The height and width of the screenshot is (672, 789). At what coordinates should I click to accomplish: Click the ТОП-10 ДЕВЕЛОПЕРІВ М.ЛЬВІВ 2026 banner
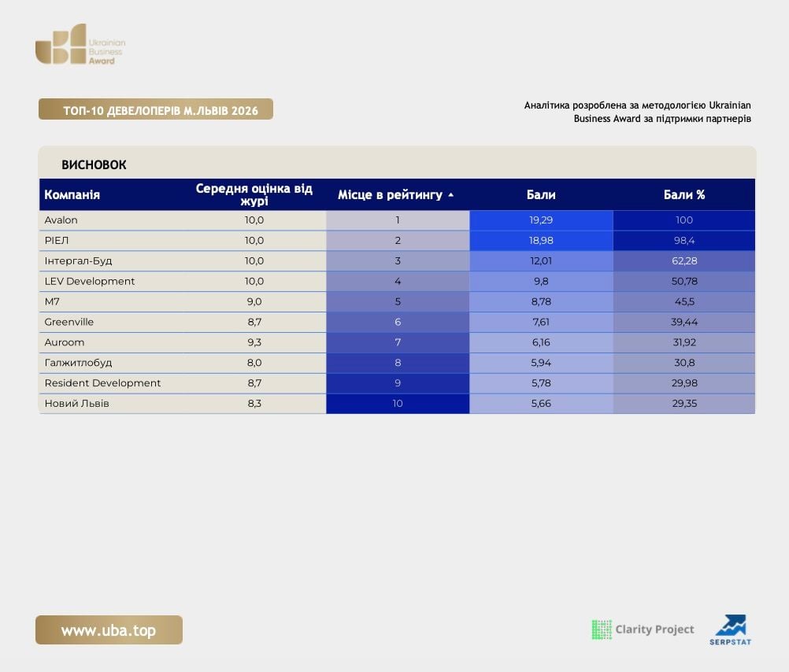[x=156, y=109]
